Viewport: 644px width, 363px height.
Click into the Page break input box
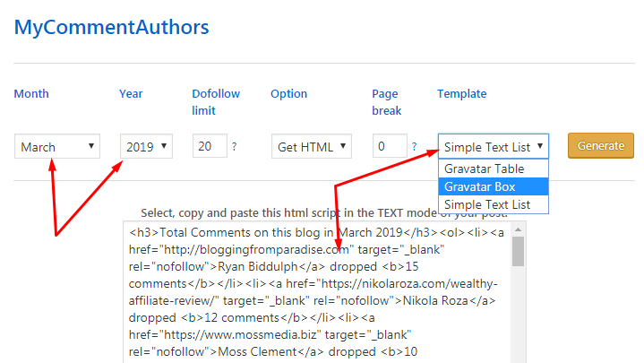(389, 146)
